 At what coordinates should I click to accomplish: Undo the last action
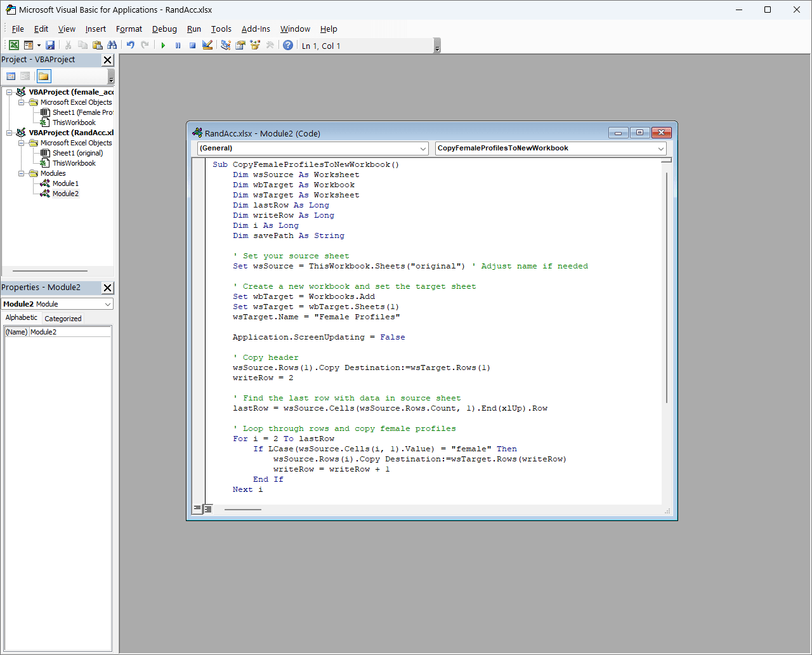pos(130,45)
